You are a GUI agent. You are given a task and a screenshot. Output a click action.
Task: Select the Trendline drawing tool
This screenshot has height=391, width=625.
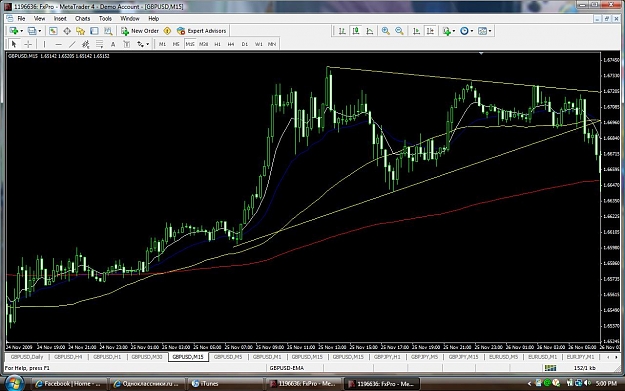[x=72, y=44]
